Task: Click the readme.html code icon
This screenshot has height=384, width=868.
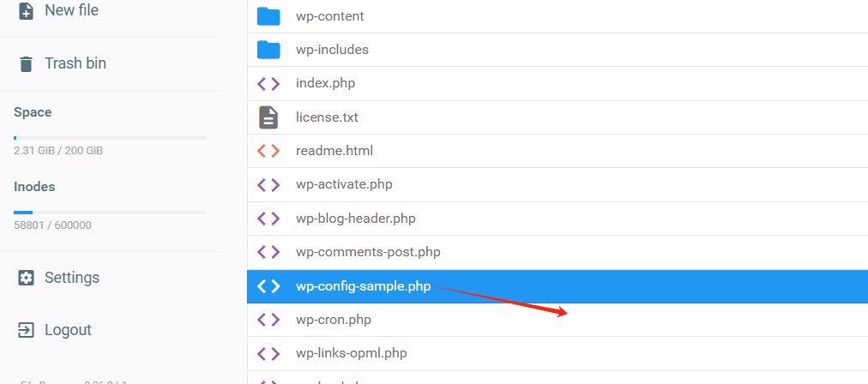Action: 268,151
